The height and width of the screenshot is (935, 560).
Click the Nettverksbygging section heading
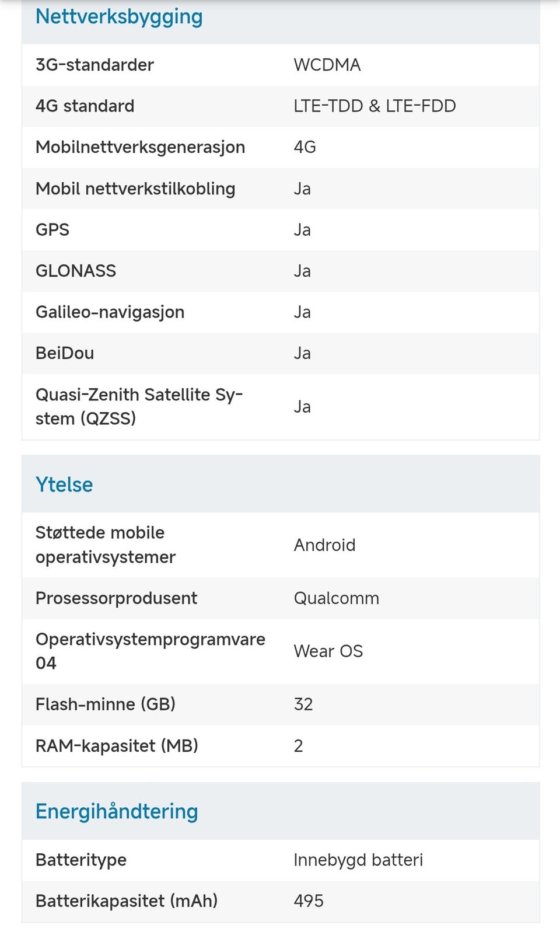(x=119, y=16)
